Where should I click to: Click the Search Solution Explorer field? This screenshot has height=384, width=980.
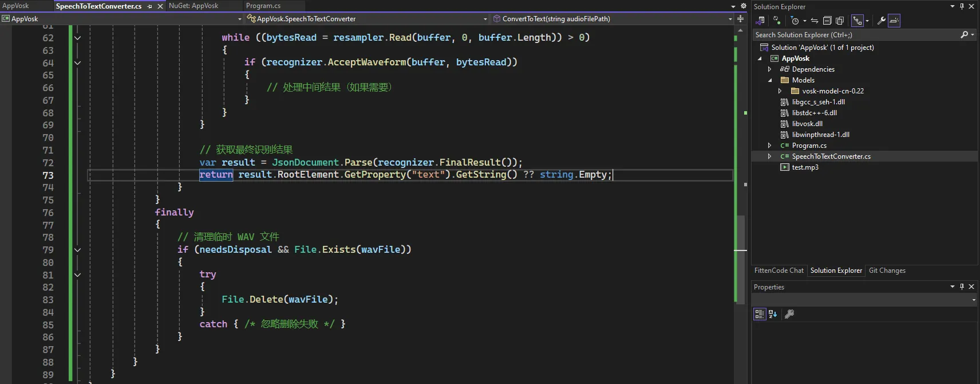pos(856,35)
